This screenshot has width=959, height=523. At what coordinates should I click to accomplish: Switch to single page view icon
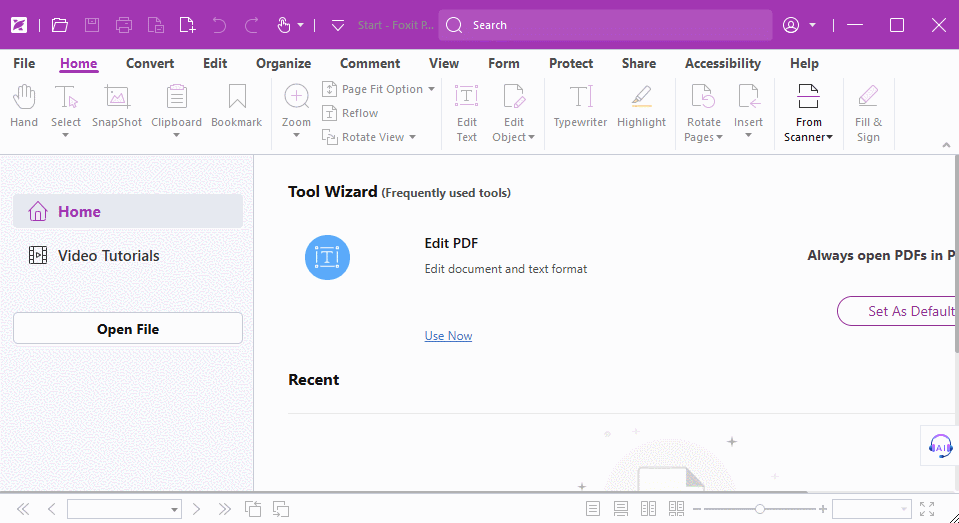593,509
